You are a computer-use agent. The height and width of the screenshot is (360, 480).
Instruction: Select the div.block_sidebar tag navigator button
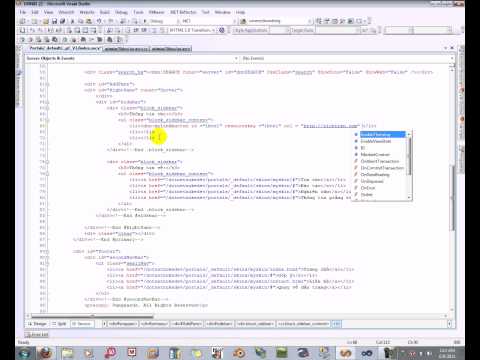[x=255, y=324]
